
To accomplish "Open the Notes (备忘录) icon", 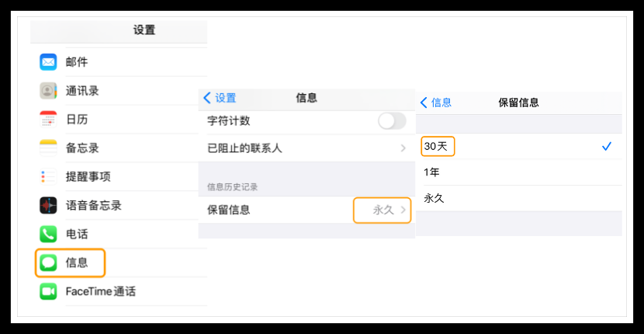I will click(x=49, y=148).
